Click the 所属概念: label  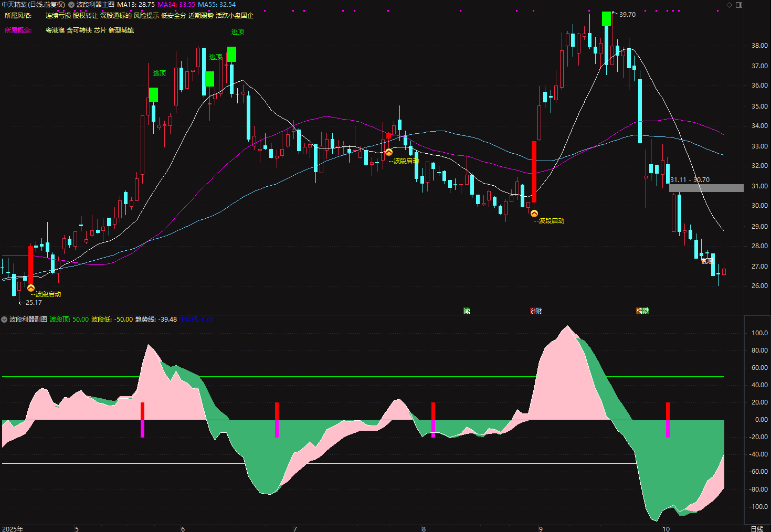(x=18, y=30)
